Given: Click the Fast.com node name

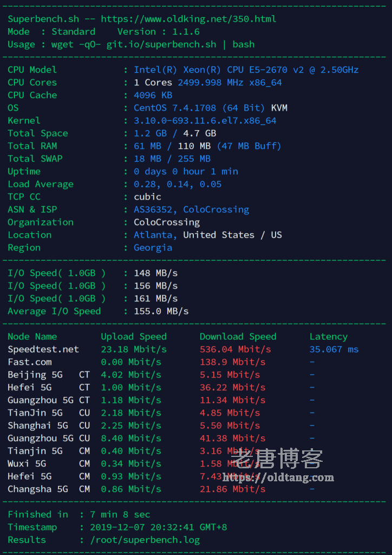Looking at the screenshot, I should pos(30,362).
